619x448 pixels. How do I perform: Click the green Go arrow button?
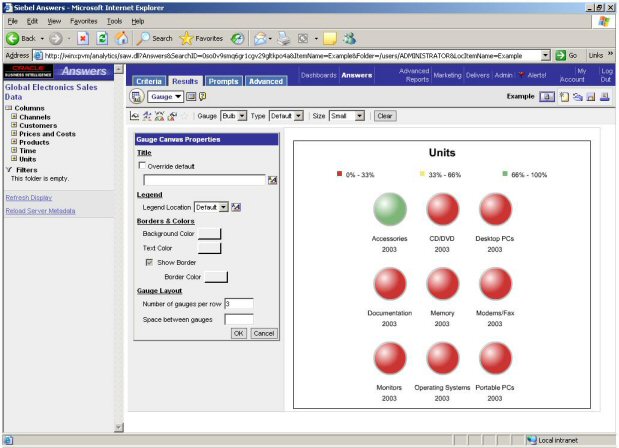560,55
